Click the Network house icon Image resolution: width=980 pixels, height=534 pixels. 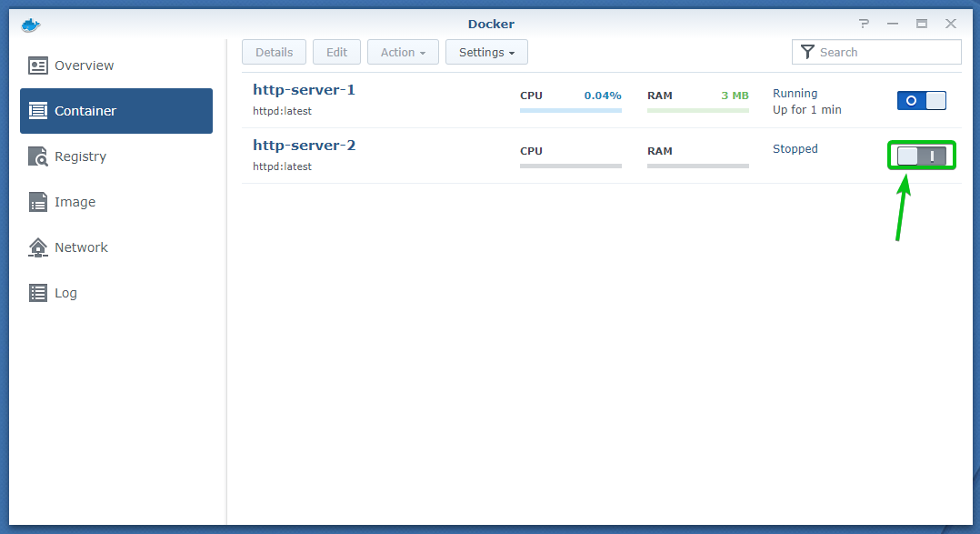click(x=37, y=247)
